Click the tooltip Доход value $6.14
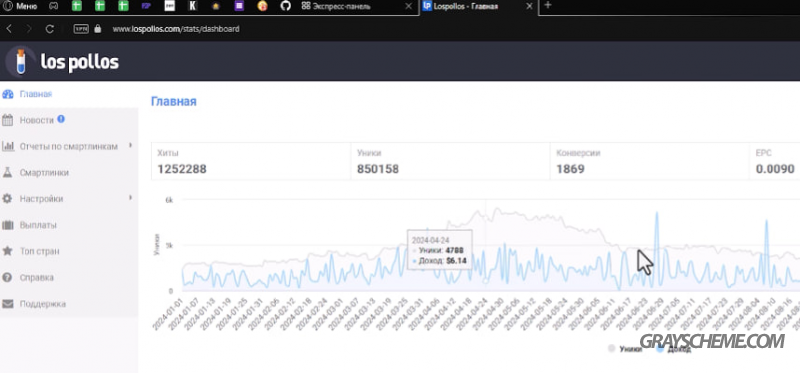The height and width of the screenshot is (373, 800). coord(456,260)
